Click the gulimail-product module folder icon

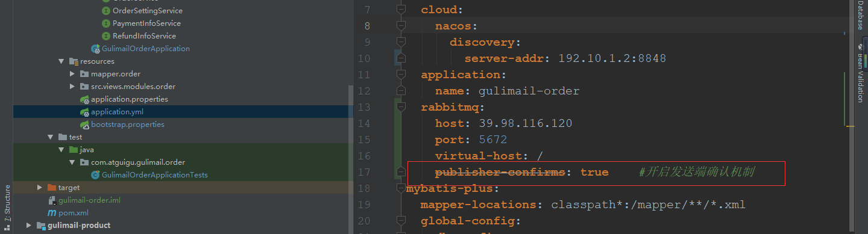[41, 226]
